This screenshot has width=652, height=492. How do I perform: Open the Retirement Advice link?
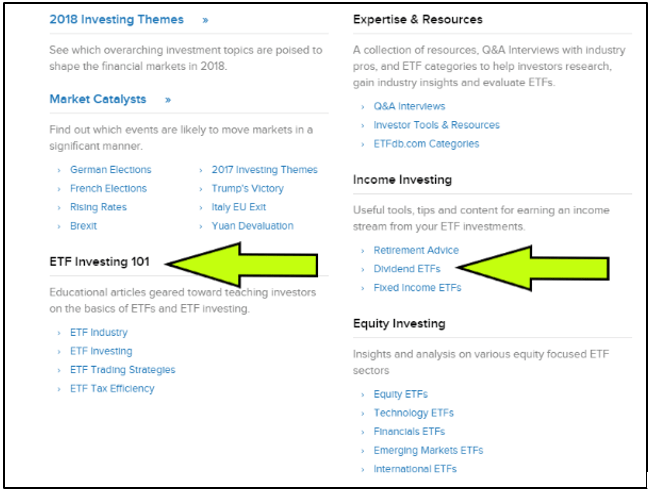click(416, 250)
